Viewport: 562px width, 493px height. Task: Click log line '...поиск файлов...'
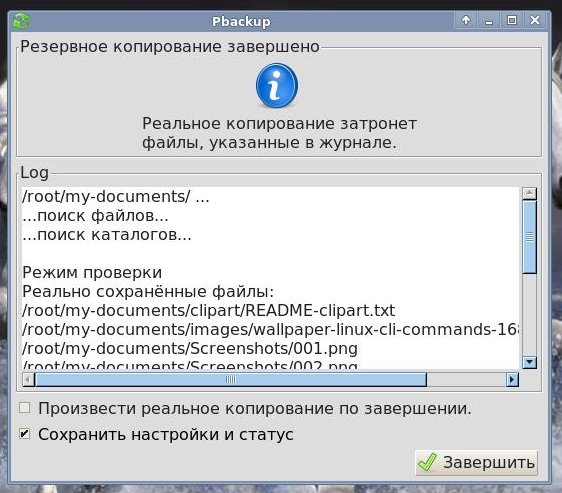pos(95,216)
